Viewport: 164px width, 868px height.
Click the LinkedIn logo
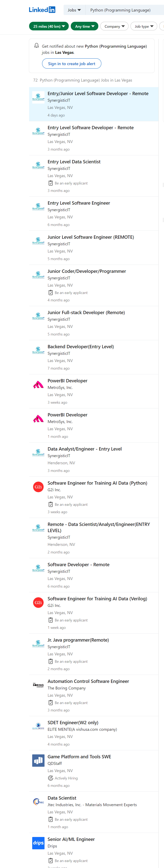pos(42,10)
